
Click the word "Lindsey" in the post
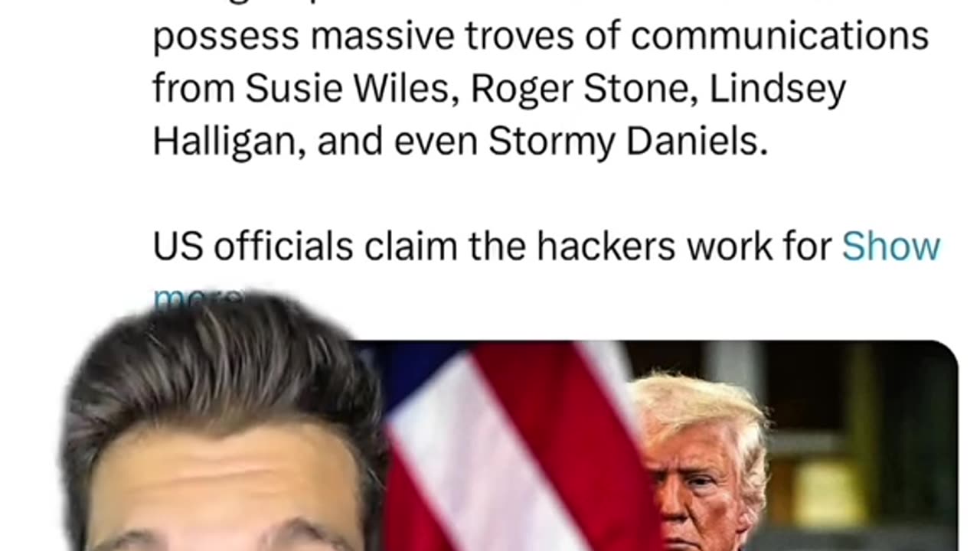(x=778, y=90)
